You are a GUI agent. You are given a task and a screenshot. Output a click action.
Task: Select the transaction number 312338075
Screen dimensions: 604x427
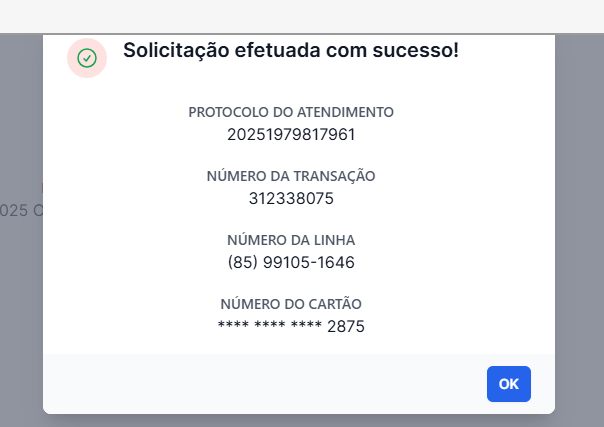click(291, 198)
